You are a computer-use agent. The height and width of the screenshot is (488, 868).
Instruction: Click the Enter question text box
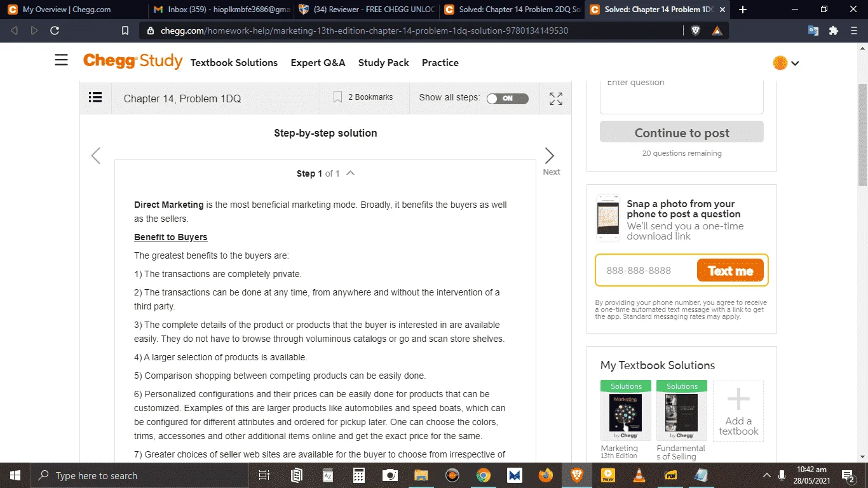pyautogui.click(x=682, y=97)
